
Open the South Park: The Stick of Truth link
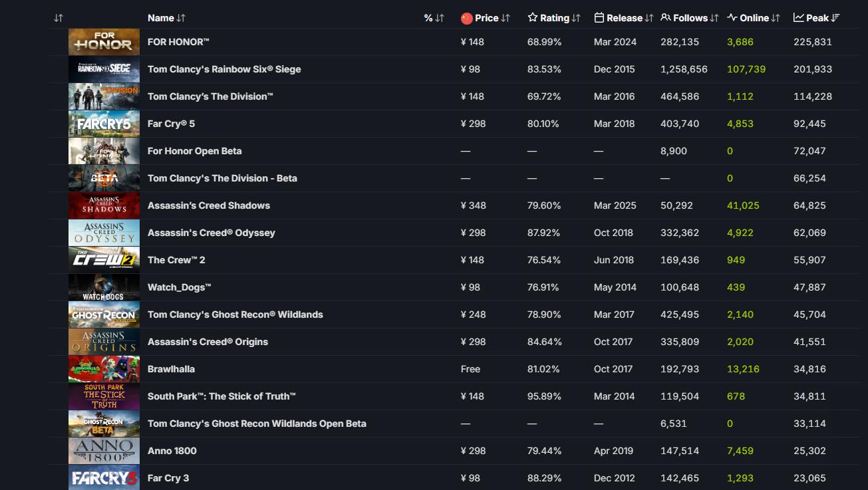point(221,396)
